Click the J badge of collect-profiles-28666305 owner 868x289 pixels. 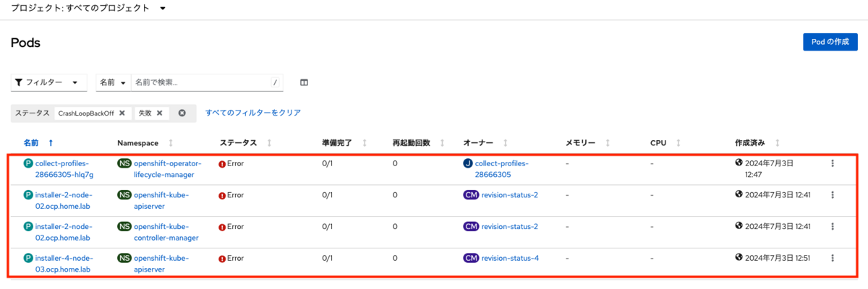(x=468, y=163)
